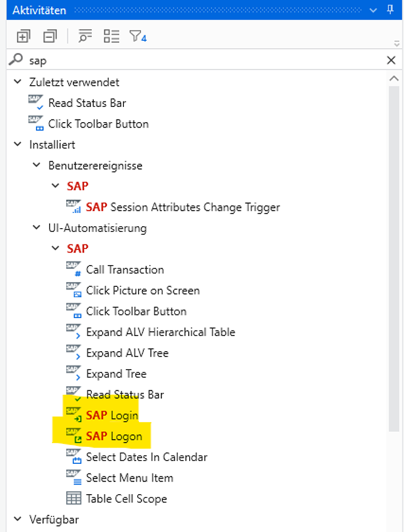
Task: Pin the Aktivitäten panel
Action: 391,10
